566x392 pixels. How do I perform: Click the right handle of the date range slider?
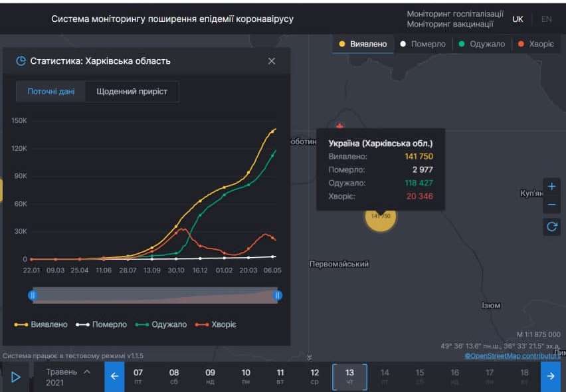[x=277, y=294]
